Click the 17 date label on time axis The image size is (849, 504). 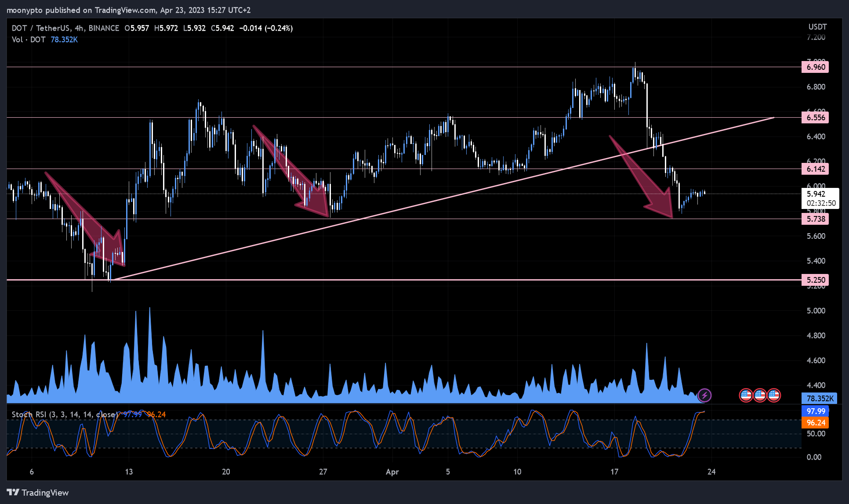pyautogui.click(x=614, y=472)
